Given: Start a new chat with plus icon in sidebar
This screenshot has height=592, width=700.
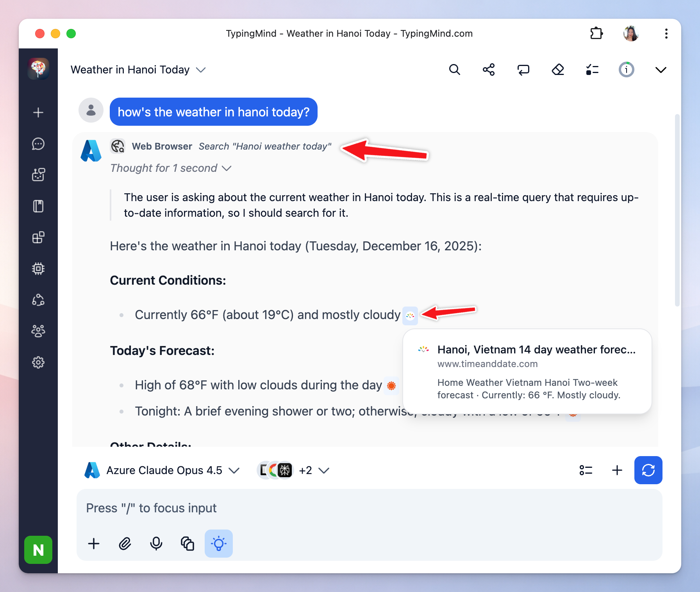Looking at the screenshot, I should point(38,112).
